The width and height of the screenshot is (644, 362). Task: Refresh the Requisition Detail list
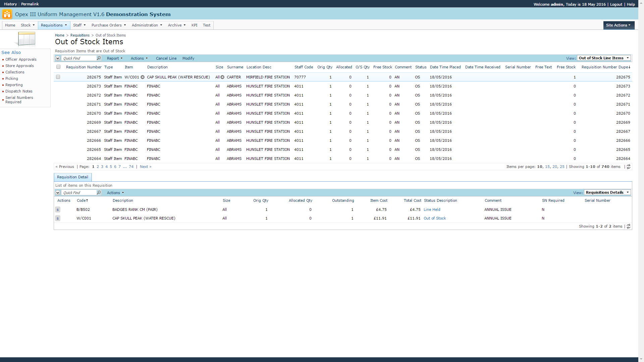coord(629,227)
